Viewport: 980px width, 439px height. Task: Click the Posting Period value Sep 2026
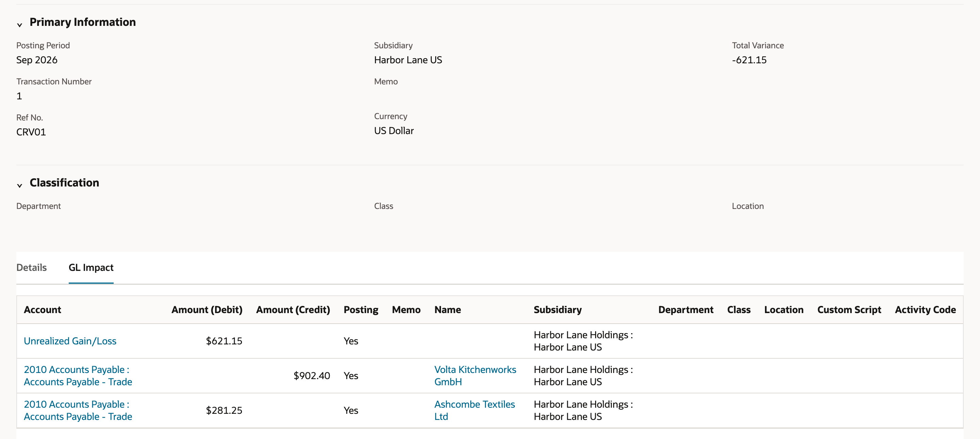click(x=37, y=60)
